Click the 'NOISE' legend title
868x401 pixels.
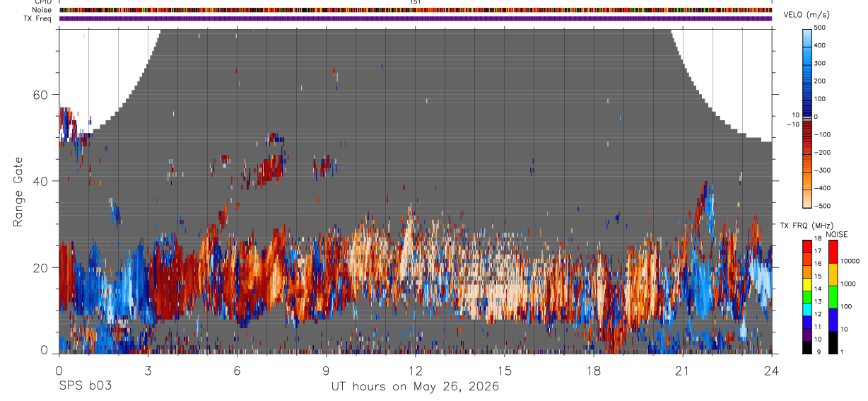pos(837,234)
